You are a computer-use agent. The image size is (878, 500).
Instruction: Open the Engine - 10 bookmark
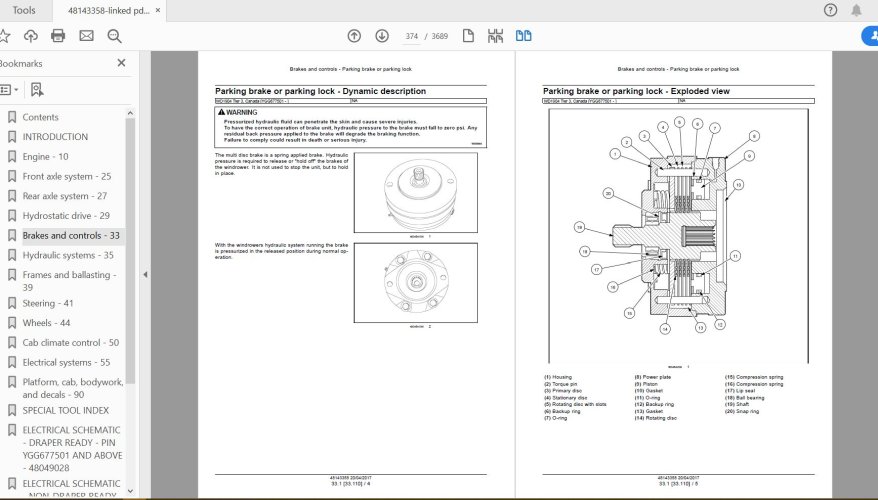point(45,157)
